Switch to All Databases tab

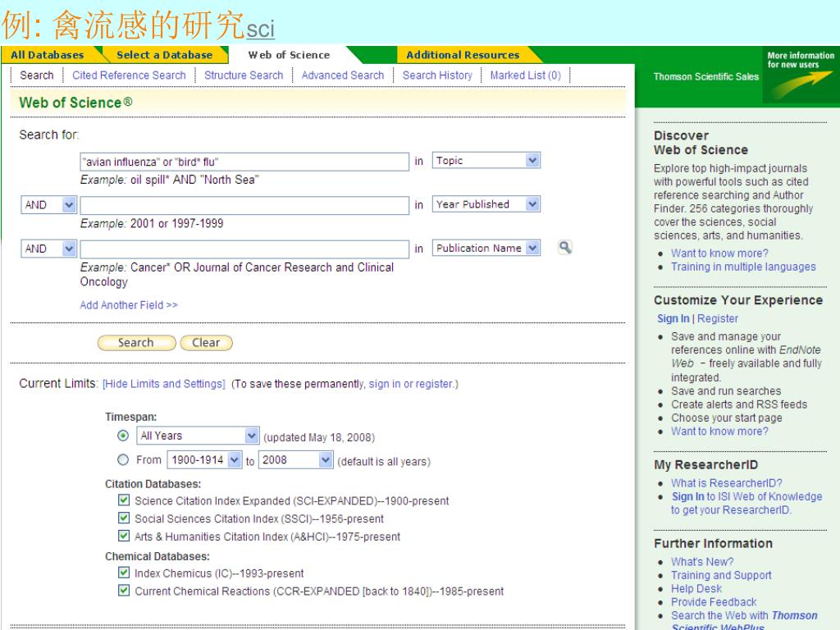[x=47, y=55]
